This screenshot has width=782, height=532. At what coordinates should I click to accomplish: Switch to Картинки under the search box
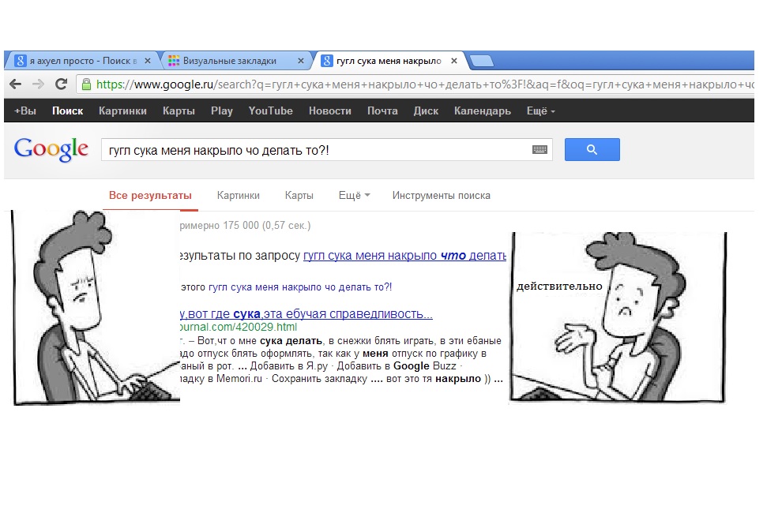tap(238, 195)
